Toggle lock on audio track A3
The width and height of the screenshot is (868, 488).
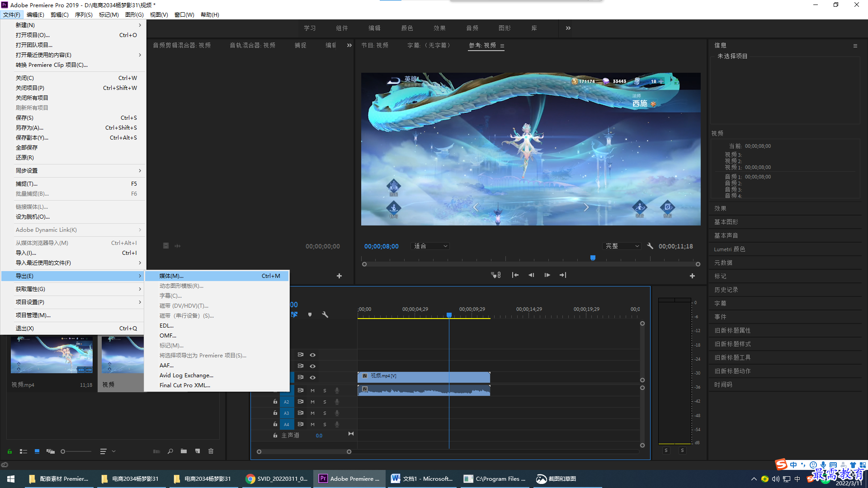(x=275, y=413)
